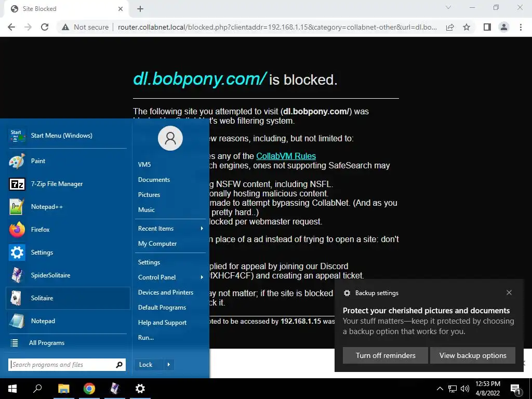
Task: Open the Lock button's options arrow
Action: 169,365
